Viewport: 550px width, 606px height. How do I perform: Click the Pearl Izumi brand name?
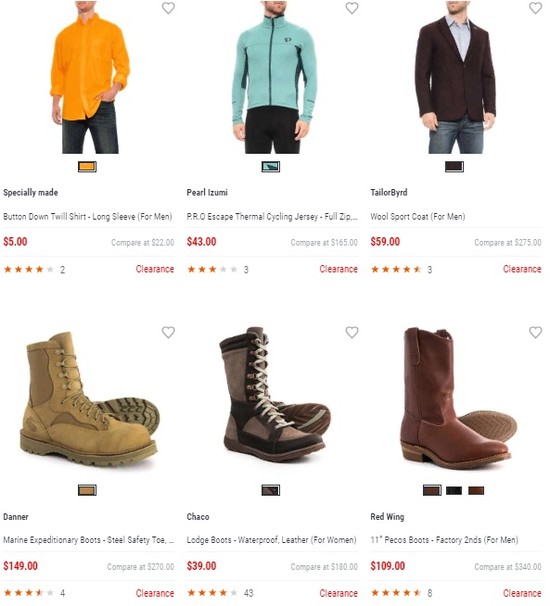tap(207, 192)
